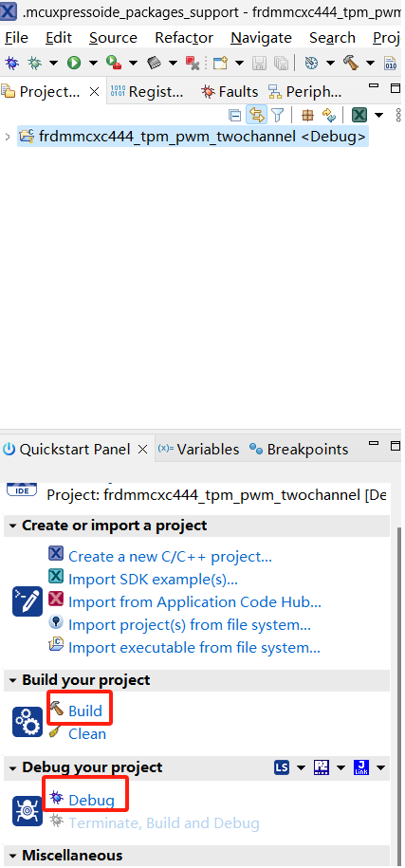Click the Build link in Quickstart Panel
The height and width of the screenshot is (868, 405).
point(85,711)
